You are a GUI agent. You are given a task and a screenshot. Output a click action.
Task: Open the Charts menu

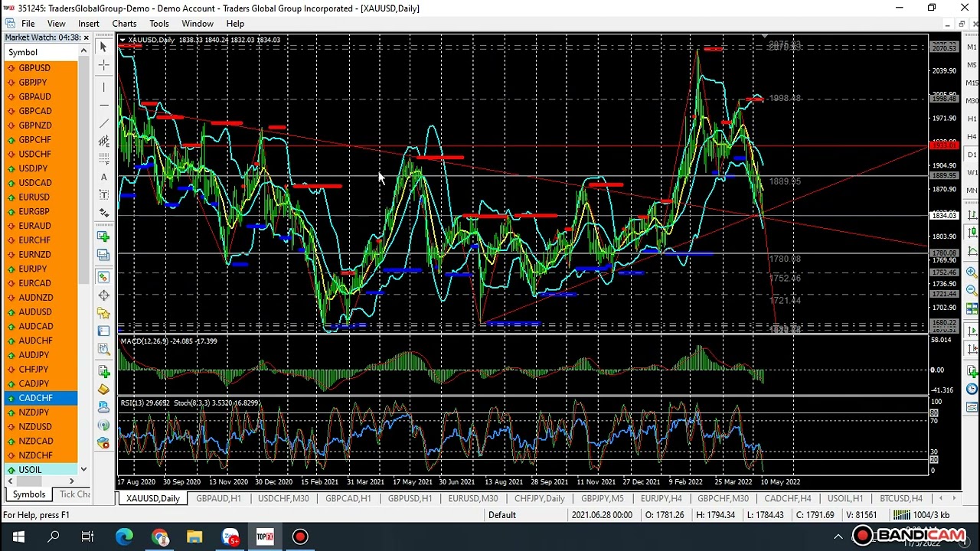(x=124, y=24)
